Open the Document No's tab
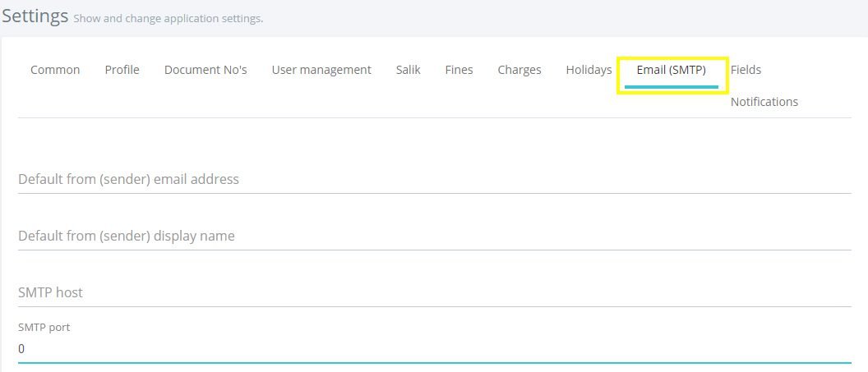 (205, 70)
